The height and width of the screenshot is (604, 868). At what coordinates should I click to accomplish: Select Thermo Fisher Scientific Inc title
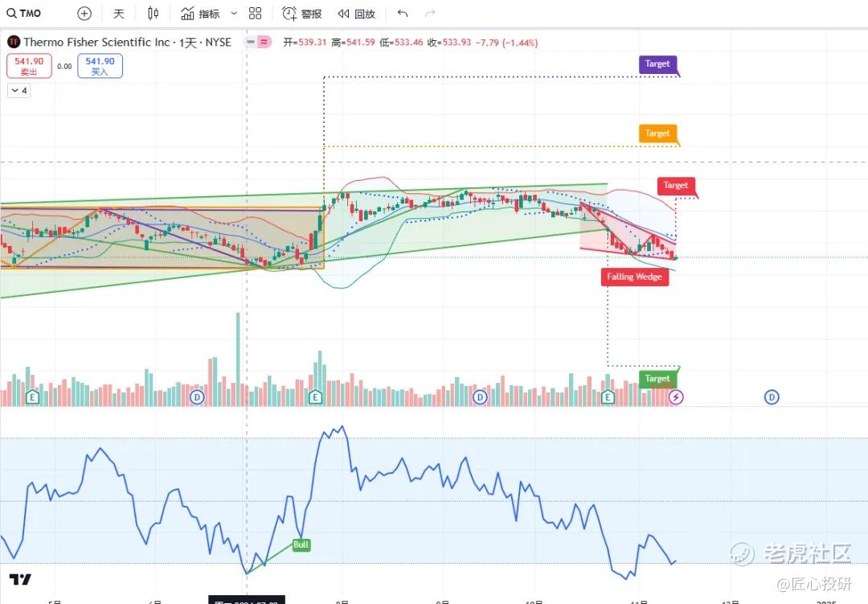click(x=96, y=42)
